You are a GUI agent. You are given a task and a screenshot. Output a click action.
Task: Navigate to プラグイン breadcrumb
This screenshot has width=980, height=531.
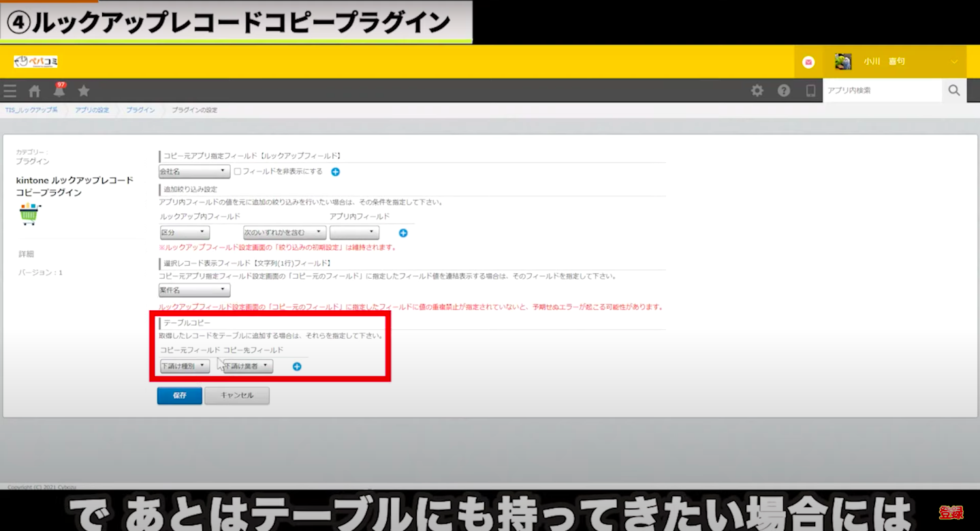click(x=140, y=110)
